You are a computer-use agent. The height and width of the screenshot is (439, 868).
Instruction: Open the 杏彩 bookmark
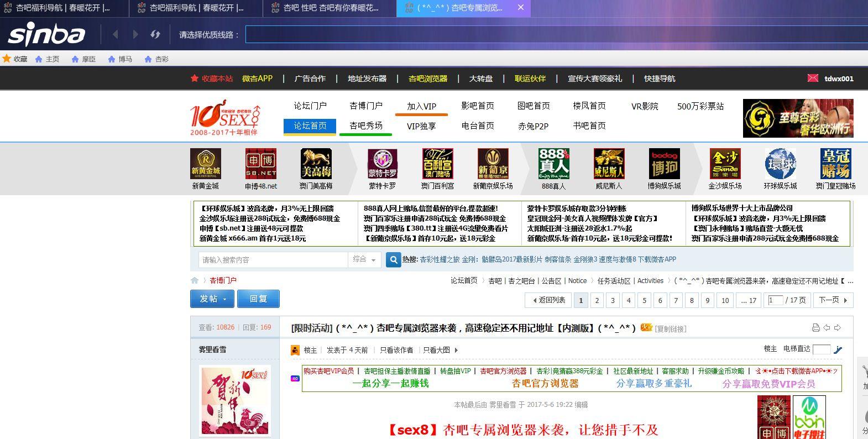tap(156, 59)
